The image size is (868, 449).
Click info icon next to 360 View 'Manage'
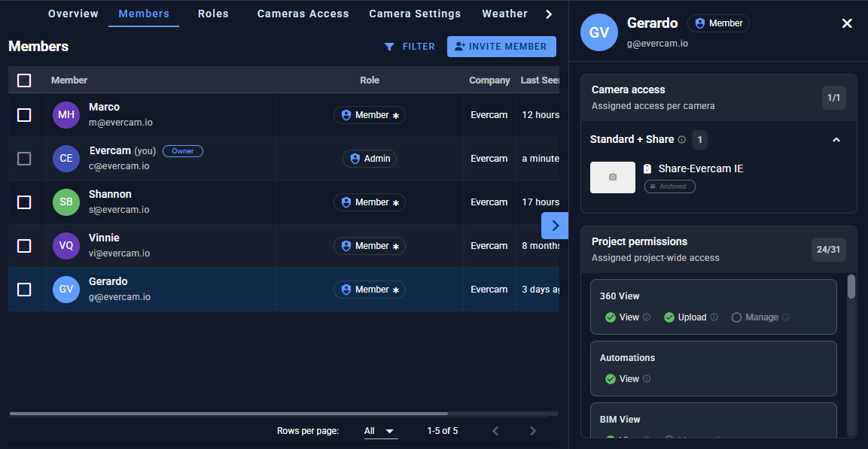tap(786, 317)
